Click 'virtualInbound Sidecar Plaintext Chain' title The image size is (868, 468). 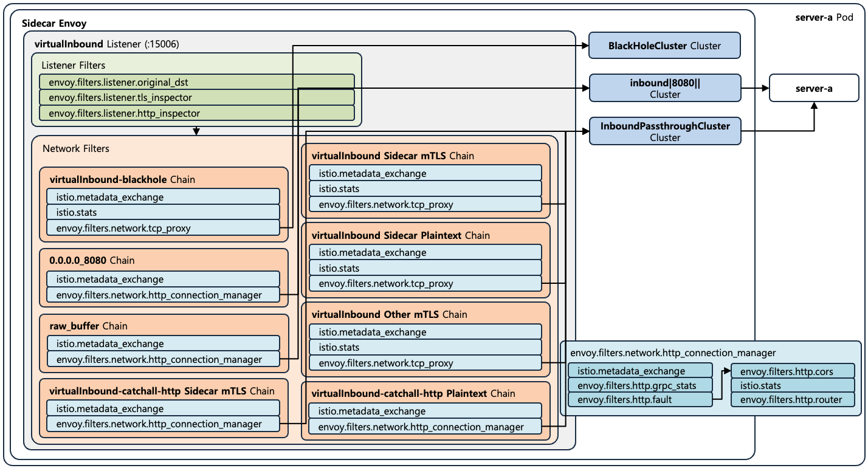click(401, 235)
